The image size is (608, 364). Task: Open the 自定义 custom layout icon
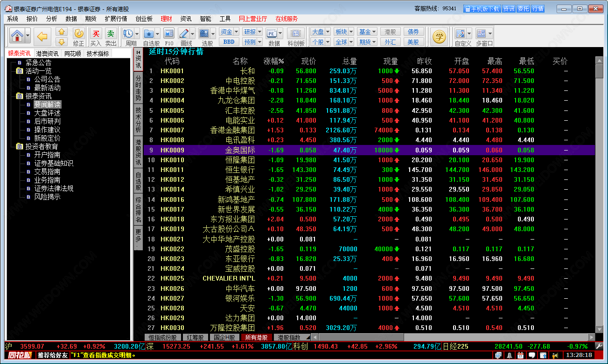[x=460, y=34]
